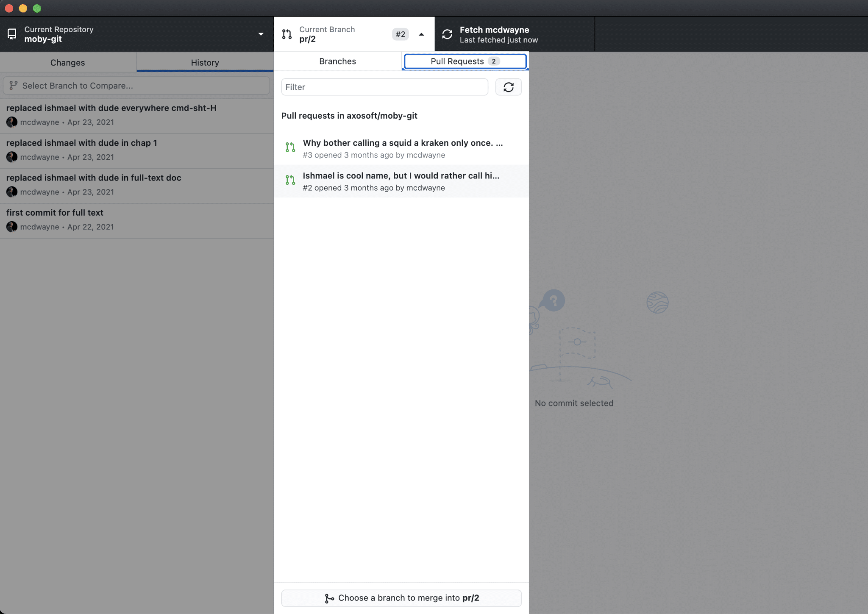Select the commit replaced ishmael with dude in chap 1
This screenshot has width=868, height=614.
coord(82,143)
